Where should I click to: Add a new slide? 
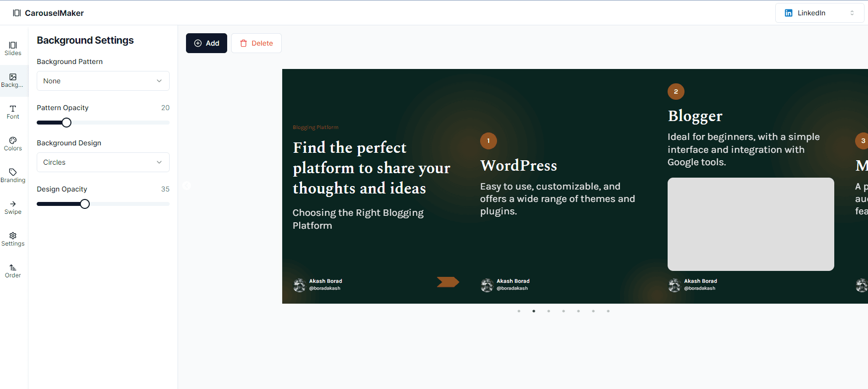[206, 43]
